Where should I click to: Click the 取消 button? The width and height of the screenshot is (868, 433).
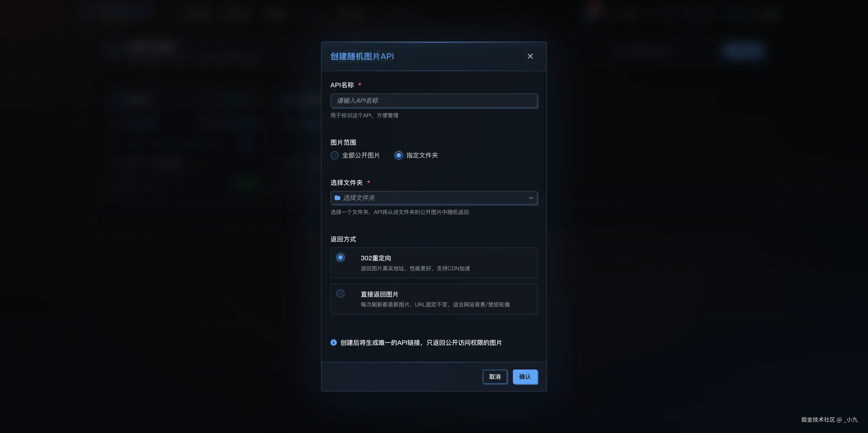(495, 377)
